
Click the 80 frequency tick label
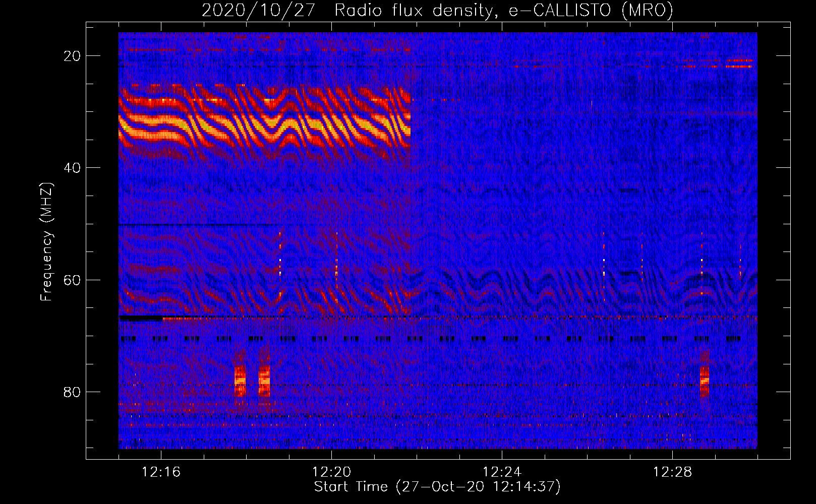(x=73, y=392)
